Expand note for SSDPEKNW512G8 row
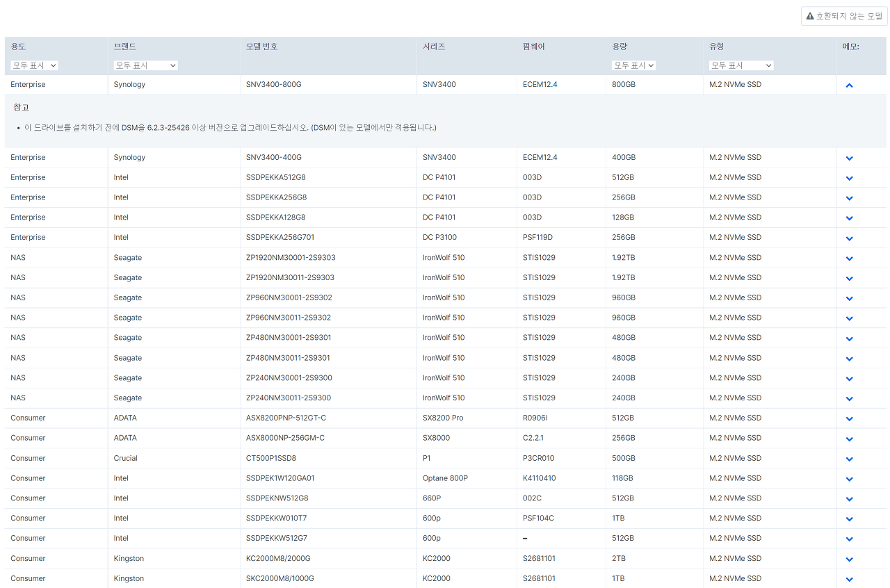 [849, 499]
